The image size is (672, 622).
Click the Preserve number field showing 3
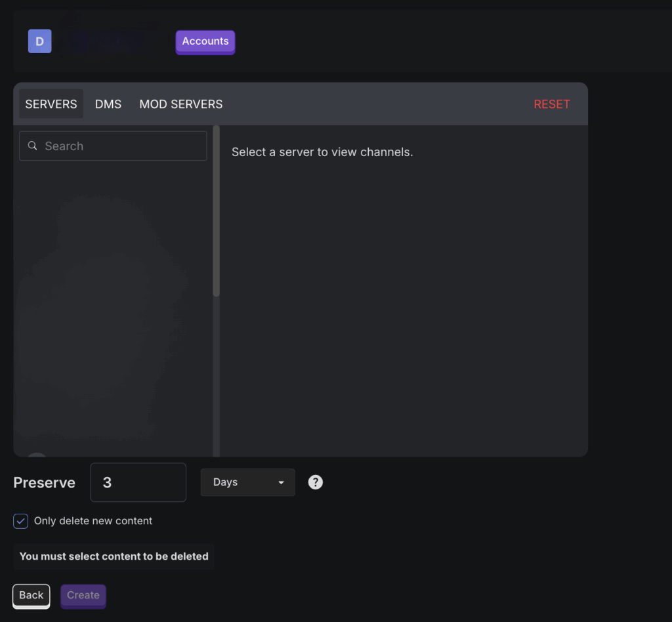tap(138, 482)
